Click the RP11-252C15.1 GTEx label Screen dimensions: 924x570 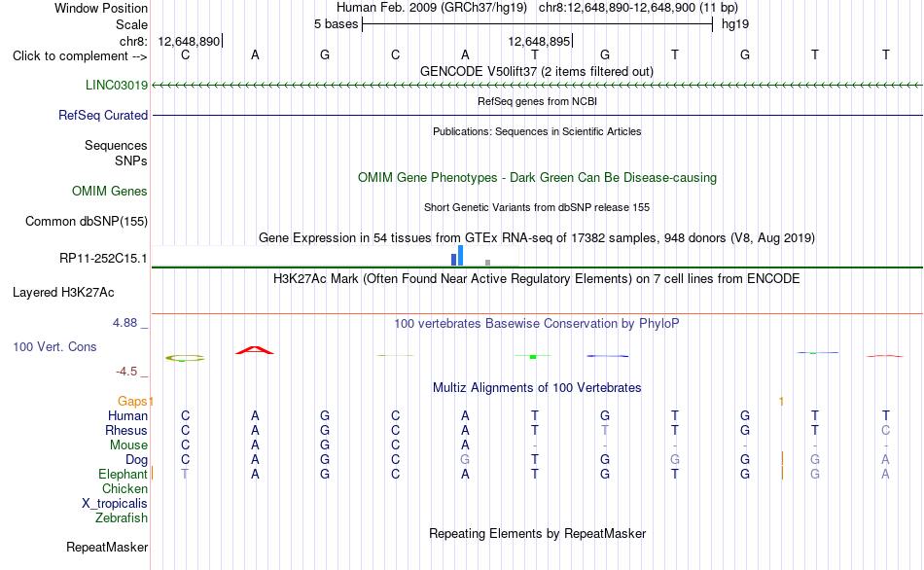103,258
